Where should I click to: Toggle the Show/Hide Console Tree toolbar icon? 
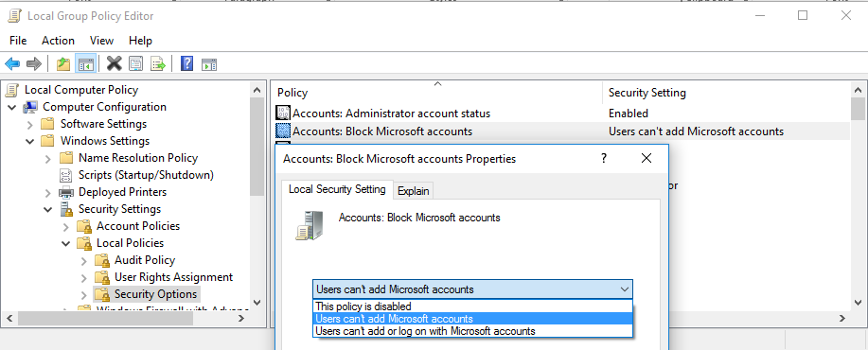(x=86, y=63)
